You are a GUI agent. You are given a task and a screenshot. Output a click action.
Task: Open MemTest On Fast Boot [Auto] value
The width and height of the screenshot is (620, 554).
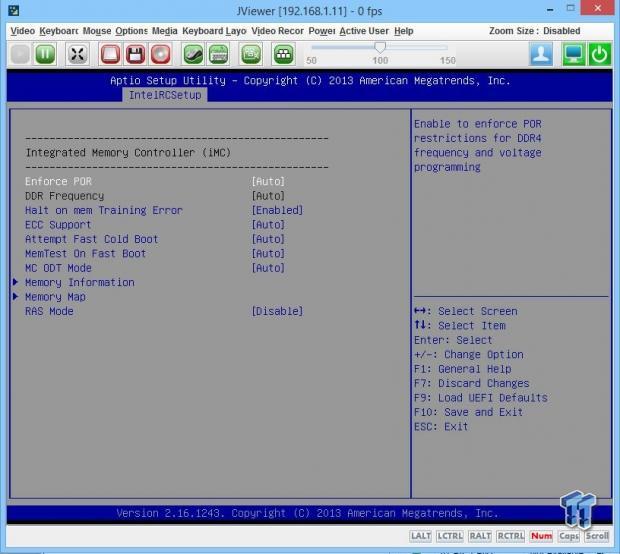(268, 253)
